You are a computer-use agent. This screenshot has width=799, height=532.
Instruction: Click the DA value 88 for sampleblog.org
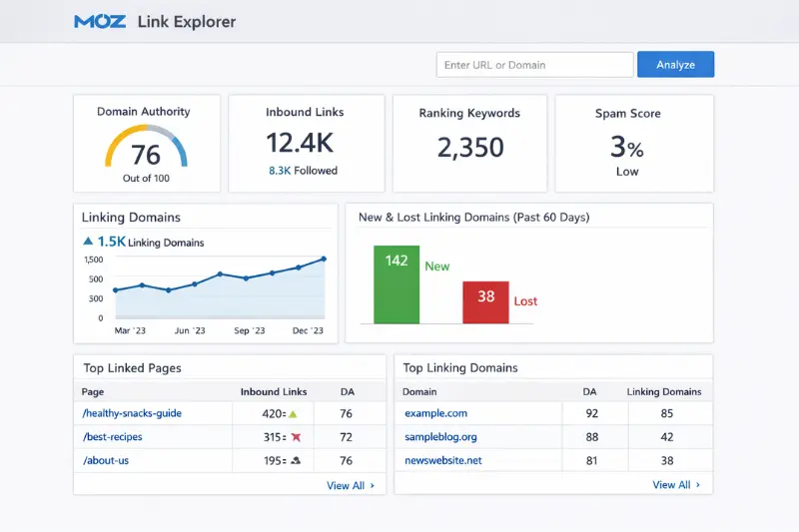click(x=591, y=437)
